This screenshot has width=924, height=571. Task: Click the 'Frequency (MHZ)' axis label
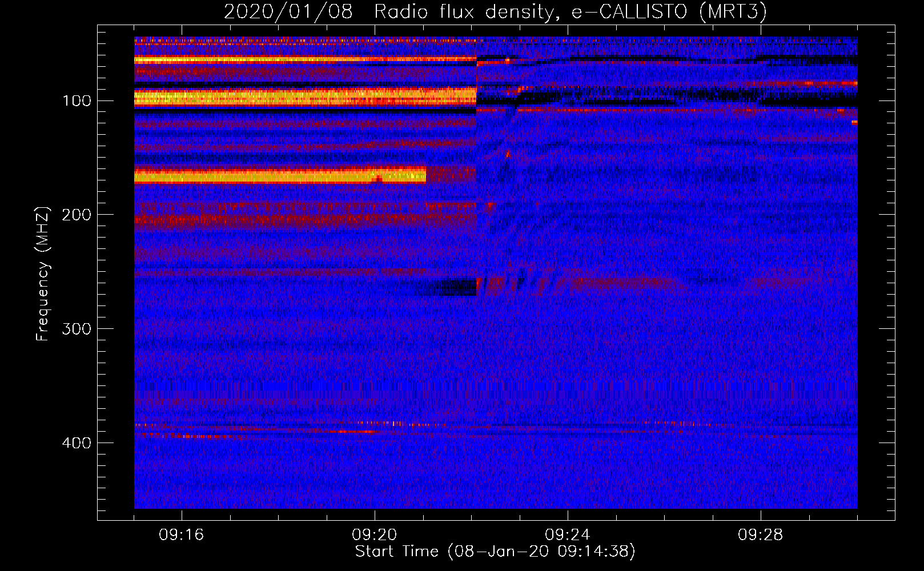click(43, 274)
